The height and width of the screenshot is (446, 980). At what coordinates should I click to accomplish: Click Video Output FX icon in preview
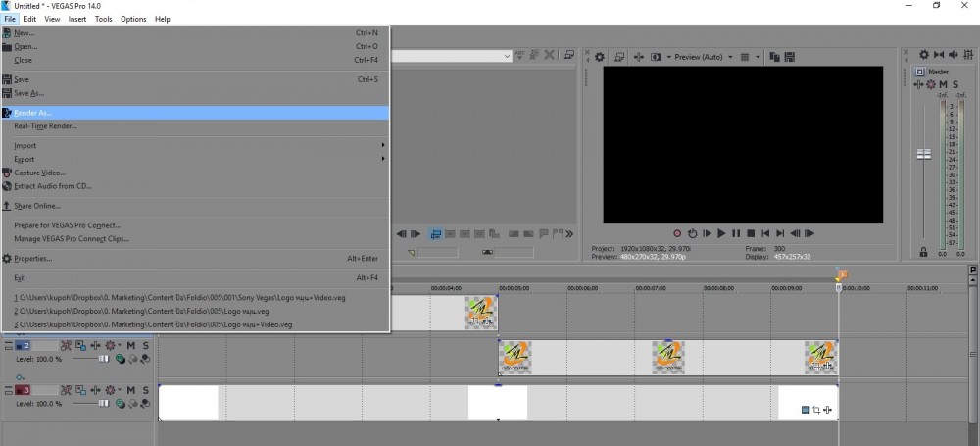click(638, 57)
